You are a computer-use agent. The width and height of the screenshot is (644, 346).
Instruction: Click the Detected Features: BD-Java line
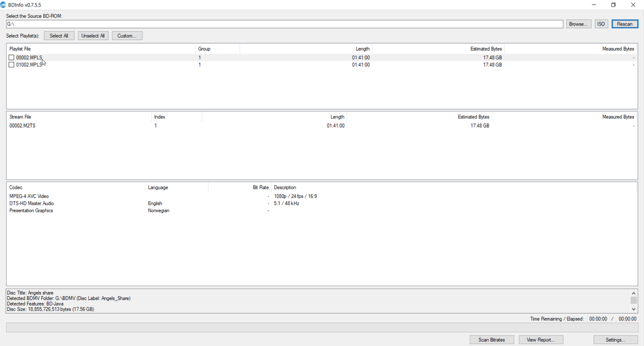point(35,304)
